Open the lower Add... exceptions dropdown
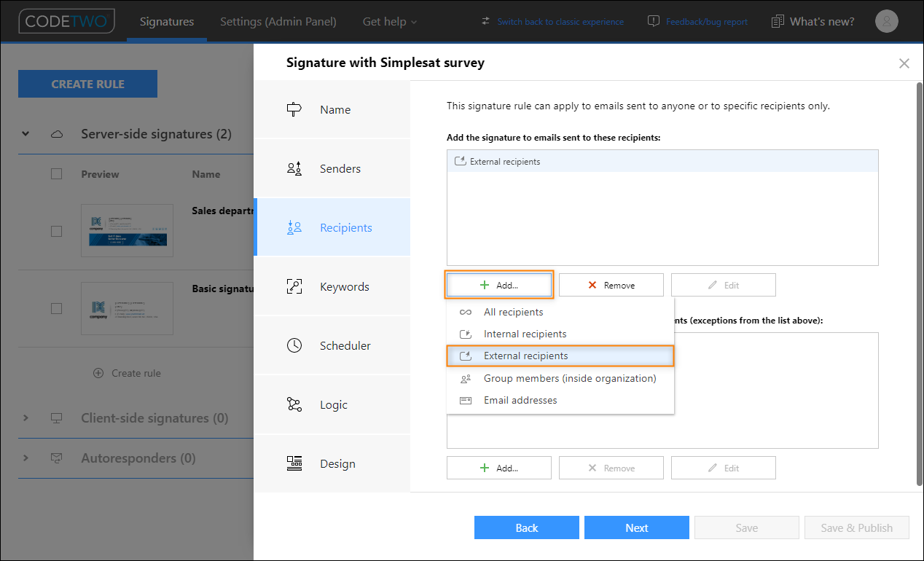The width and height of the screenshot is (924, 561). coord(499,468)
